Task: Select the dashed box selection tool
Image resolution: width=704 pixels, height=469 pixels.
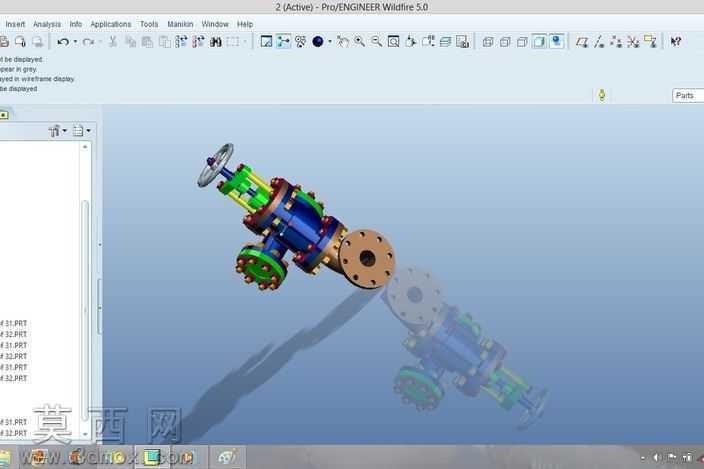Action: 233,42
